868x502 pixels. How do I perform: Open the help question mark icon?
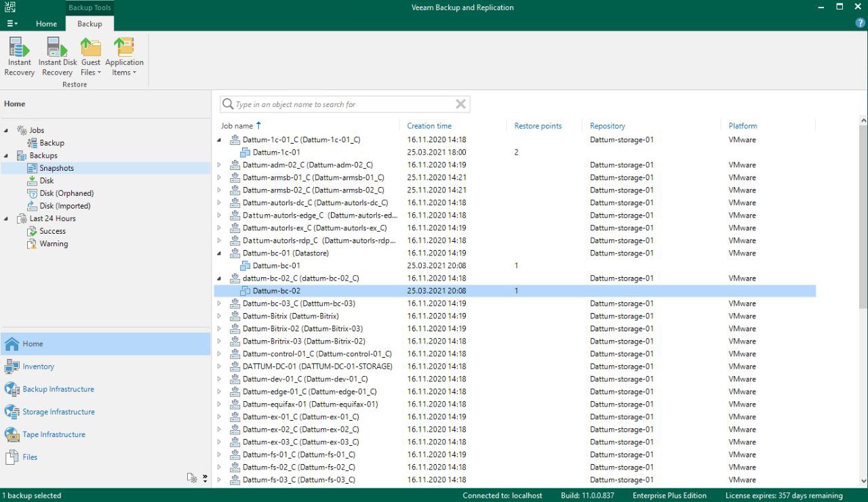click(861, 23)
